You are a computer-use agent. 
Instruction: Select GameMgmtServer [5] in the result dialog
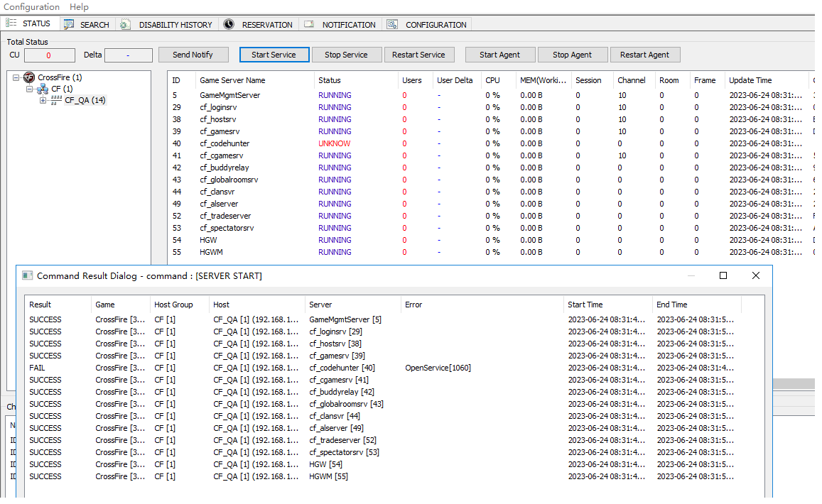click(x=345, y=319)
